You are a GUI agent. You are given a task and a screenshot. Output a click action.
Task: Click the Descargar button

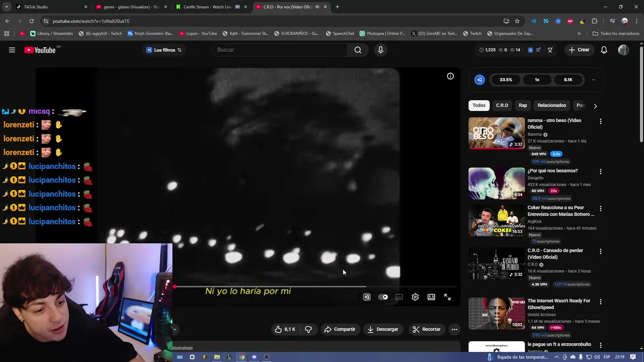[383, 329]
